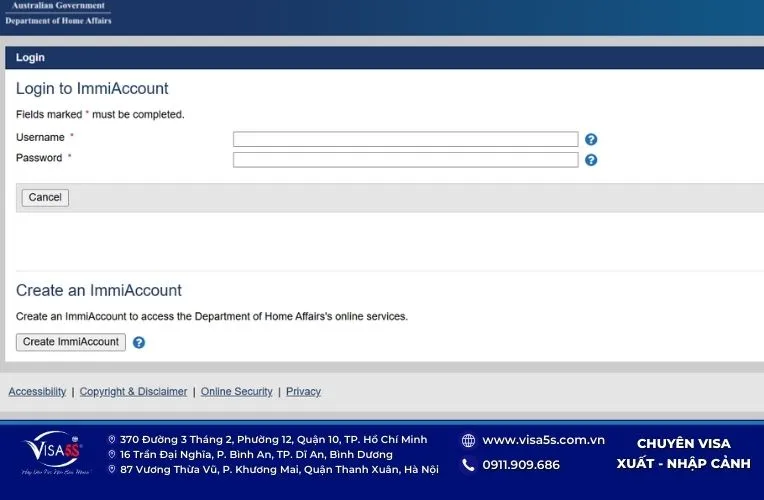The image size is (764, 500).
Task: Click the phone icon beside 0911.909.686
Action: tap(468, 465)
